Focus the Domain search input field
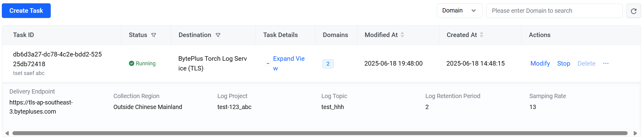This screenshot has width=644, height=140. 554,11
